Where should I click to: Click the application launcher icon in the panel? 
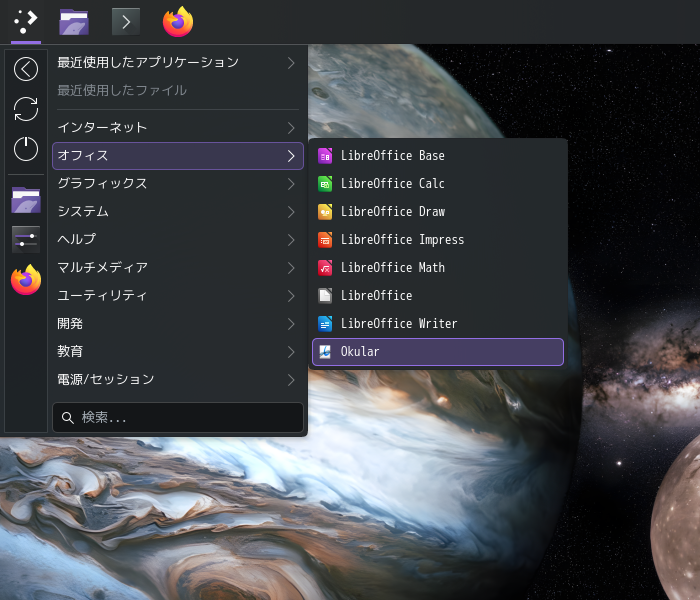(x=26, y=21)
